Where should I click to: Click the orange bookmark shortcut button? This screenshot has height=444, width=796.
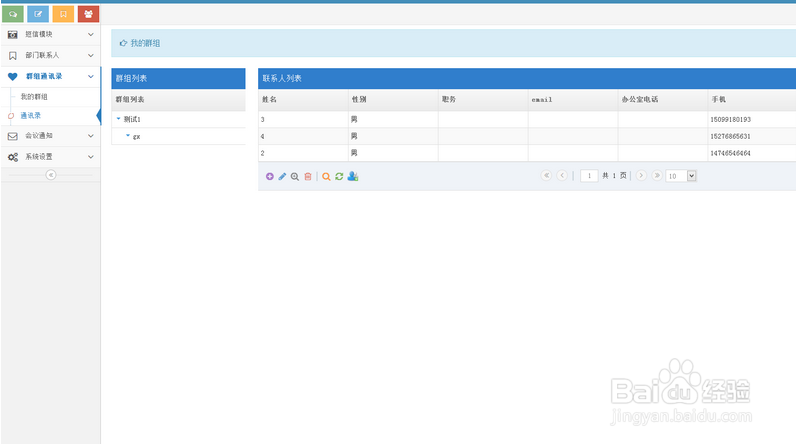(63, 14)
